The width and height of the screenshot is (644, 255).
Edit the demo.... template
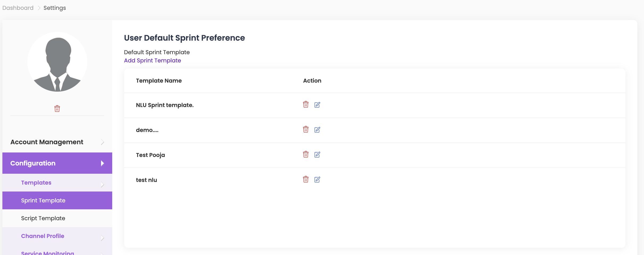pos(317,130)
